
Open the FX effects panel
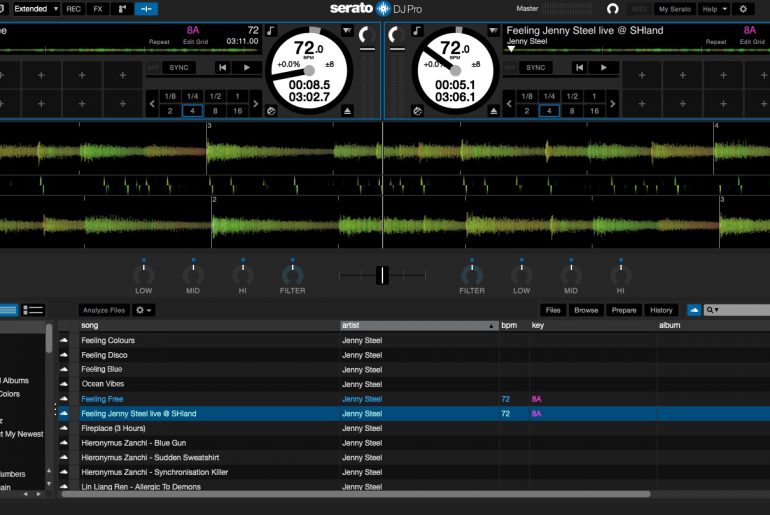pyautogui.click(x=98, y=9)
